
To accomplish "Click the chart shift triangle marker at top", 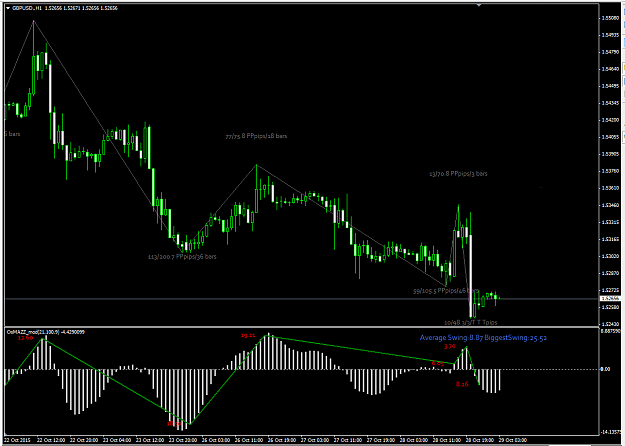I will tap(479, 5).
